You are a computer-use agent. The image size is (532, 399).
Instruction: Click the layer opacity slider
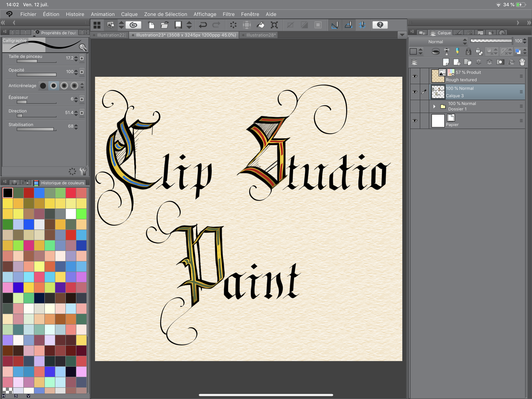point(491,41)
